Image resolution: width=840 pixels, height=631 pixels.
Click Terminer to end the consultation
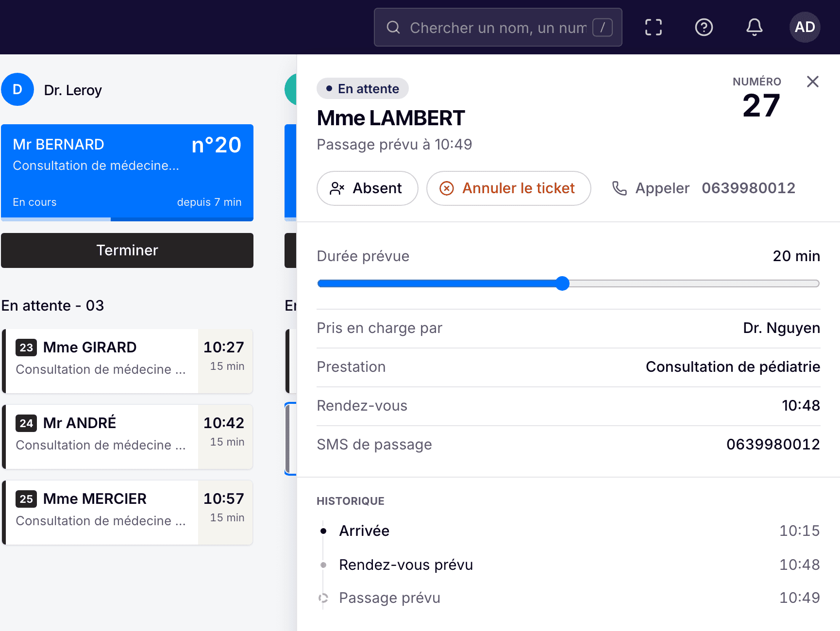(x=127, y=250)
